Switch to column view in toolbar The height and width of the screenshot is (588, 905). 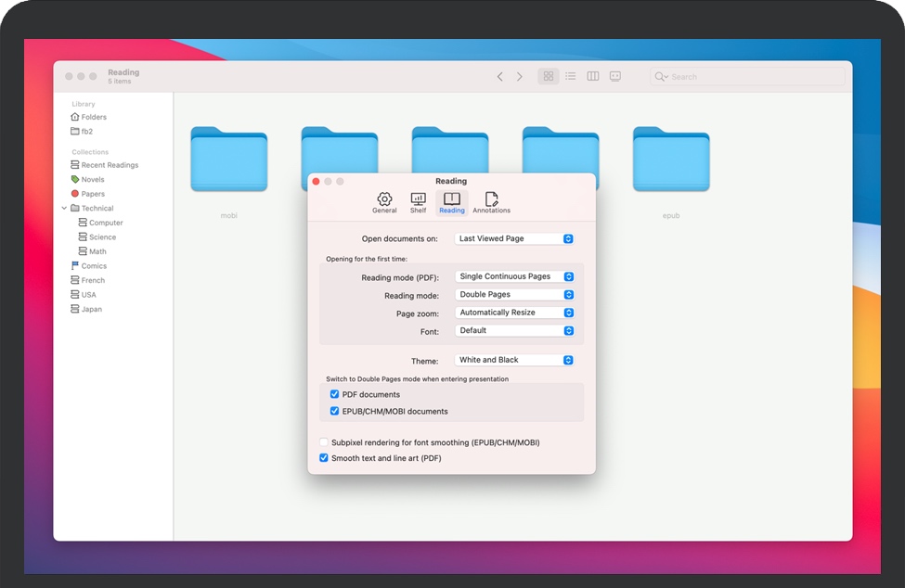click(593, 76)
